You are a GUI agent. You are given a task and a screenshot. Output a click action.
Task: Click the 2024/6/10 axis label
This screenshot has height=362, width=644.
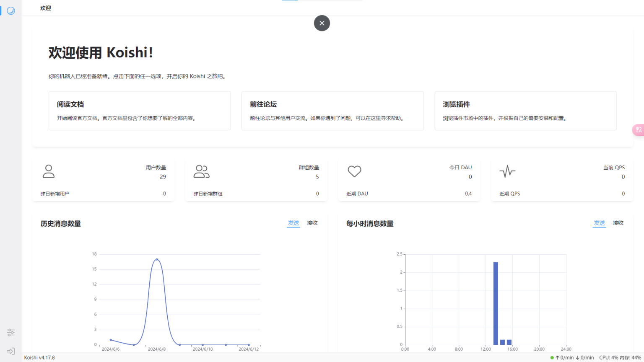point(203,349)
